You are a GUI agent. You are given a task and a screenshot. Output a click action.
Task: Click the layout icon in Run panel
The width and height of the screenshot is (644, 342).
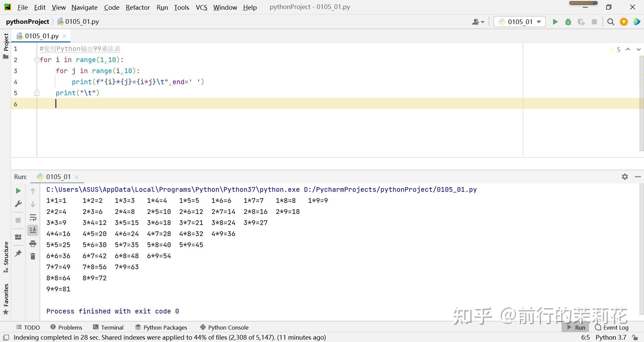click(18, 237)
